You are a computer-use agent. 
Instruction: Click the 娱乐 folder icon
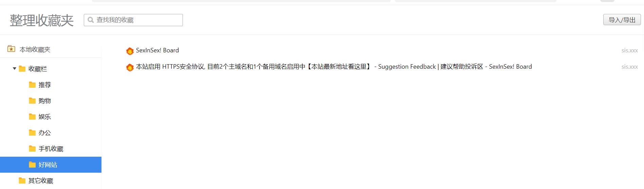(32, 117)
